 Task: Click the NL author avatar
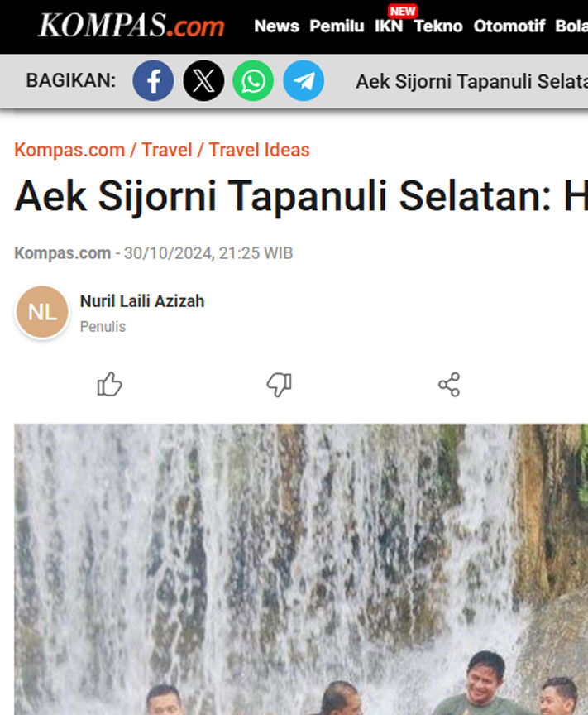coord(42,312)
